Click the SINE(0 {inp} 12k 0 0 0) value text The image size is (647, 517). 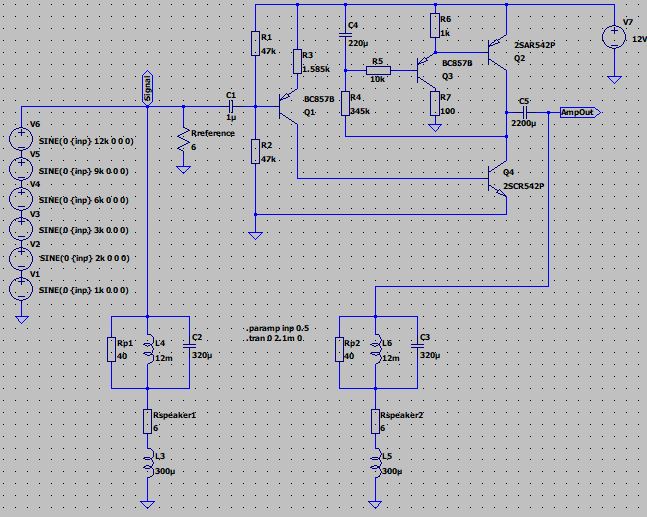pos(86,141)
